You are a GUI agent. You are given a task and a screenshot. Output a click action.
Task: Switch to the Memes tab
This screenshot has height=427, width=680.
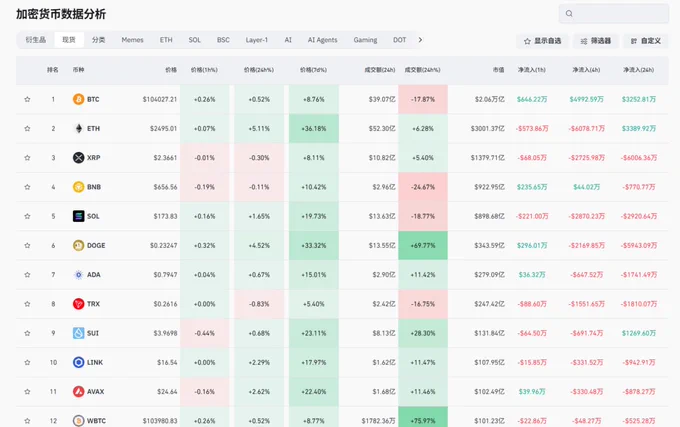point(132,40)
